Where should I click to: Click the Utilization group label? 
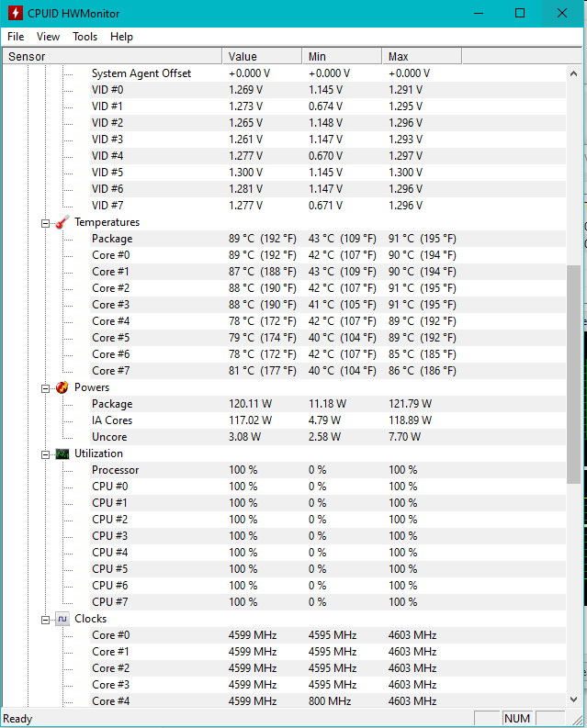[x=98, y=454]
